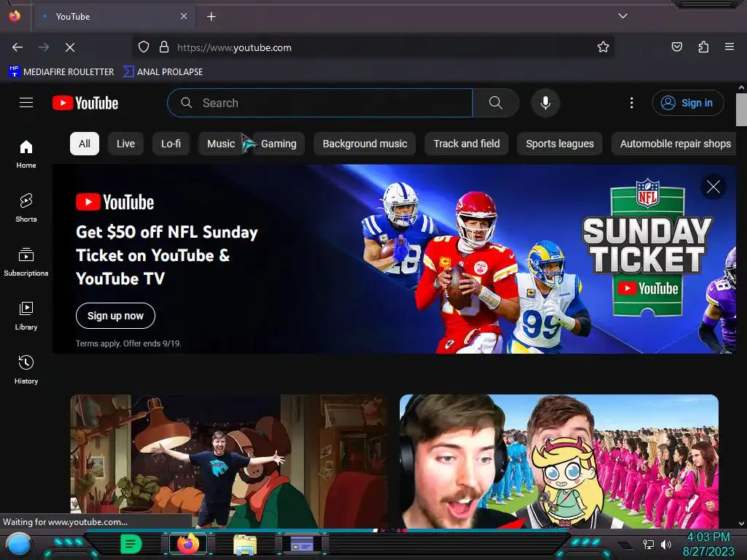Click the padlock site info icon
The height and width of the screenshot is (560, 747).
pyautogui.click(x=164, y=47)
